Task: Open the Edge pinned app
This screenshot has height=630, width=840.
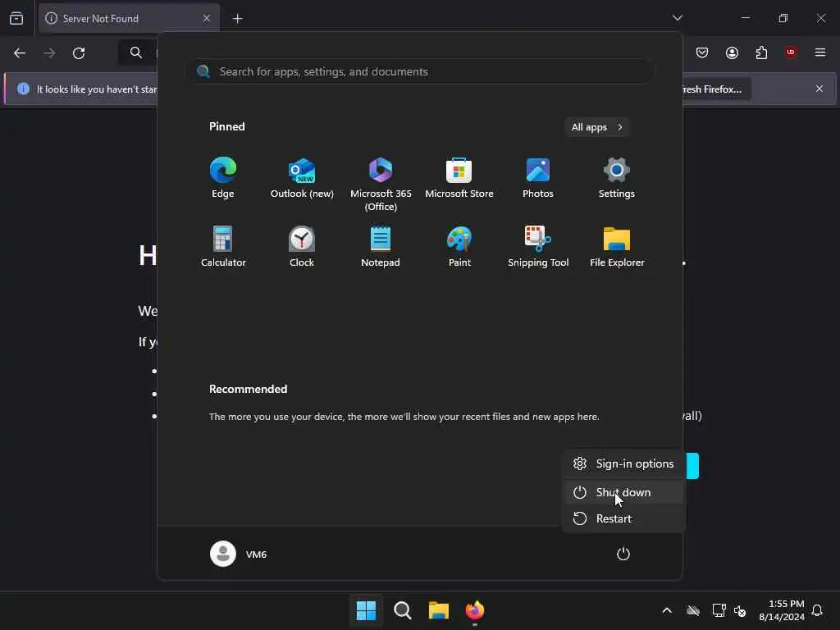Action: [x=223, y=178]
